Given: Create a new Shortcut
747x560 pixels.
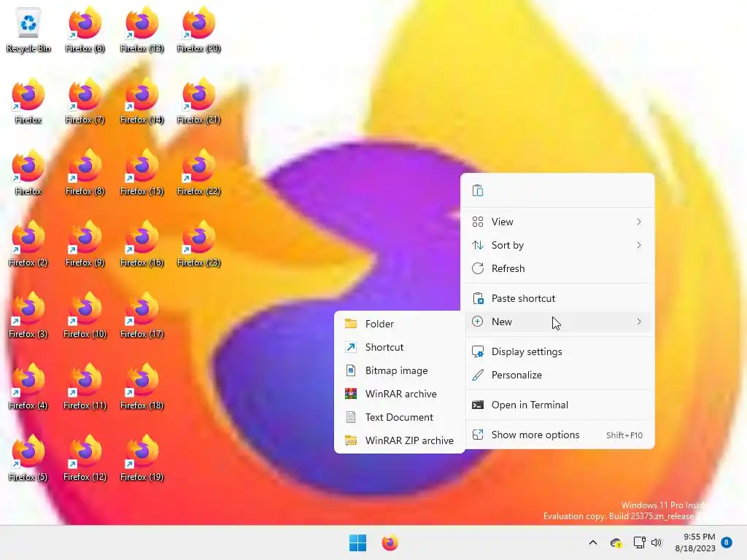Looking at the screenshot, I should 400,347.
